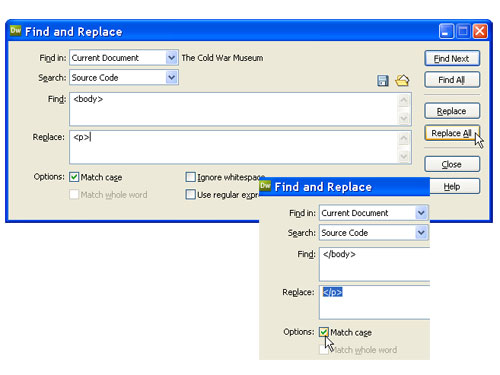This screenshot has width=500, height=375.
Task: Click up arrow of the <p> Replace field scrollbar
Action: [404, 138]
